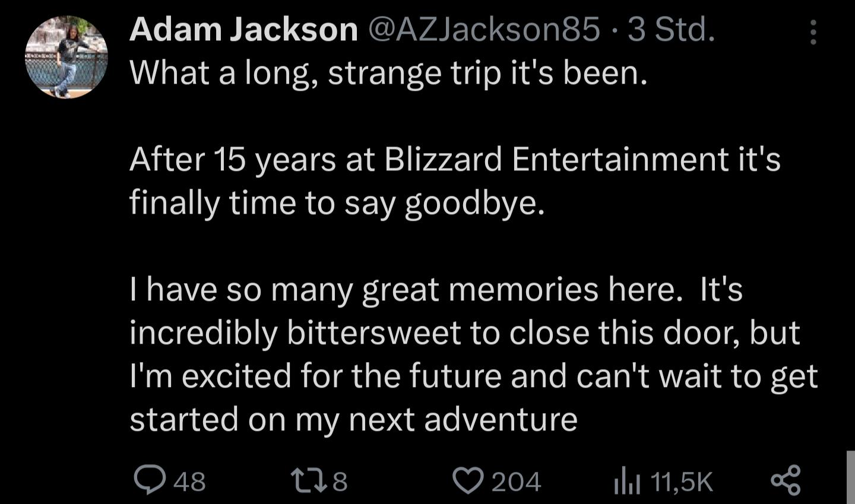Image resolution: width=855 pixels, height=504 pixels.
Task: Like the tweet with the heart icon
Action: pos(469,480)
